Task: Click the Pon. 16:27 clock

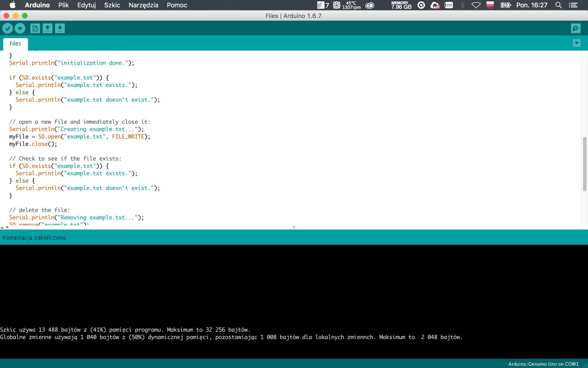Action: tap(532, 5)
